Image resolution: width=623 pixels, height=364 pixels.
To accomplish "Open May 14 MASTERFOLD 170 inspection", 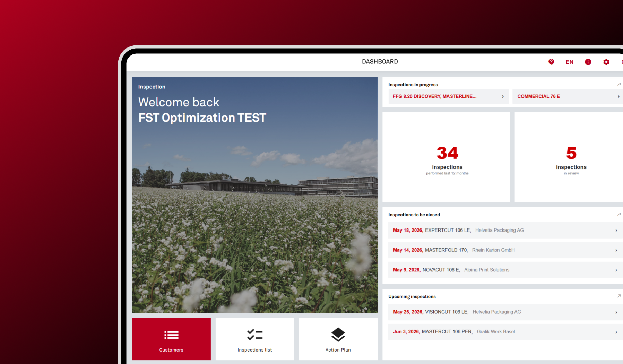I will [505, 250].
